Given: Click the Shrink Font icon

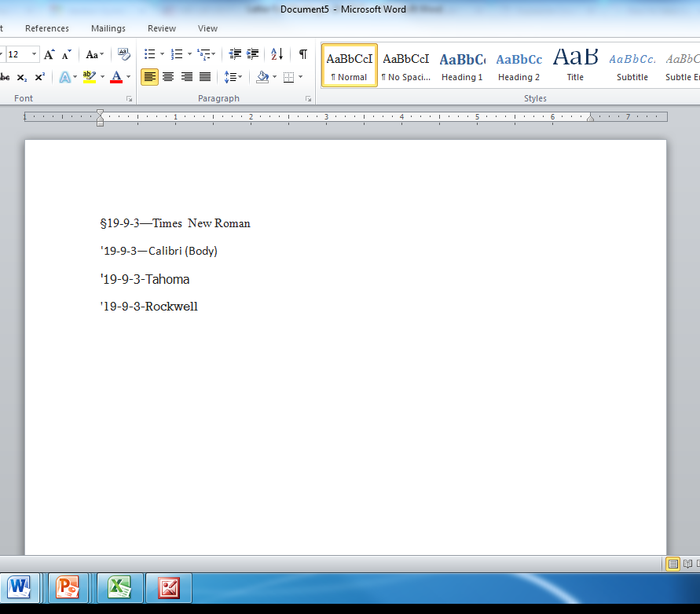Looking at the screenshot, I should (67, 54).
